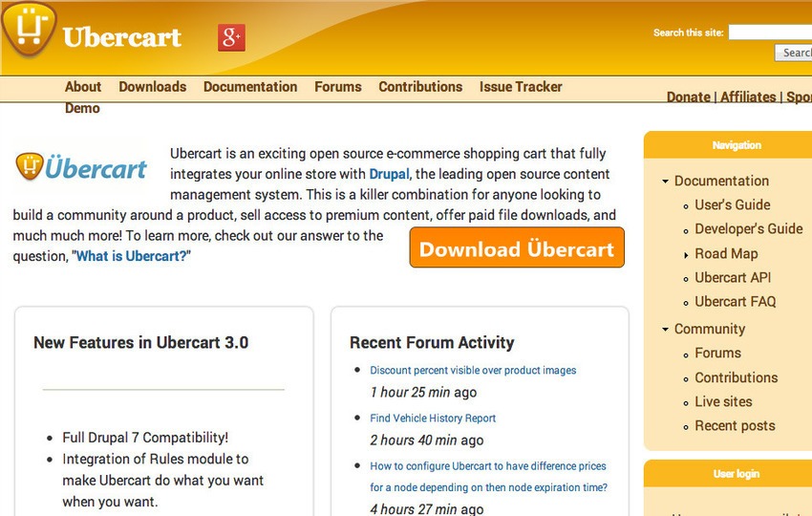Image resolution: width=812 pixels, height=516 pixels.
Task: Open 'Discount percent visible over product images' post
Action: click(x=473, y=371)
